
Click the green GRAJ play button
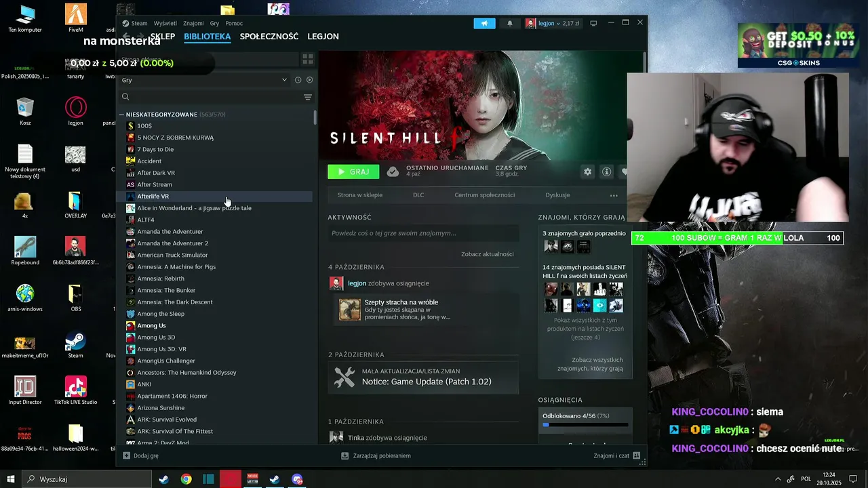(353, 171)
